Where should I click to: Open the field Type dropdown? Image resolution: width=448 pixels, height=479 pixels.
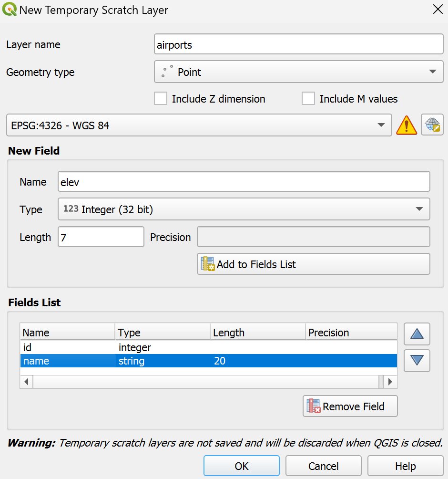point(244,209)
